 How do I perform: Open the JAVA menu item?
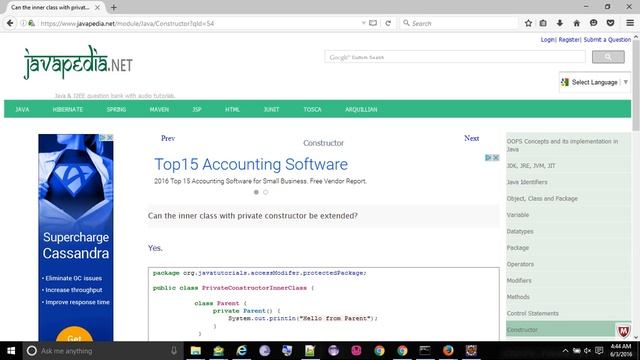pyautogui.click(x=22, y=109)
